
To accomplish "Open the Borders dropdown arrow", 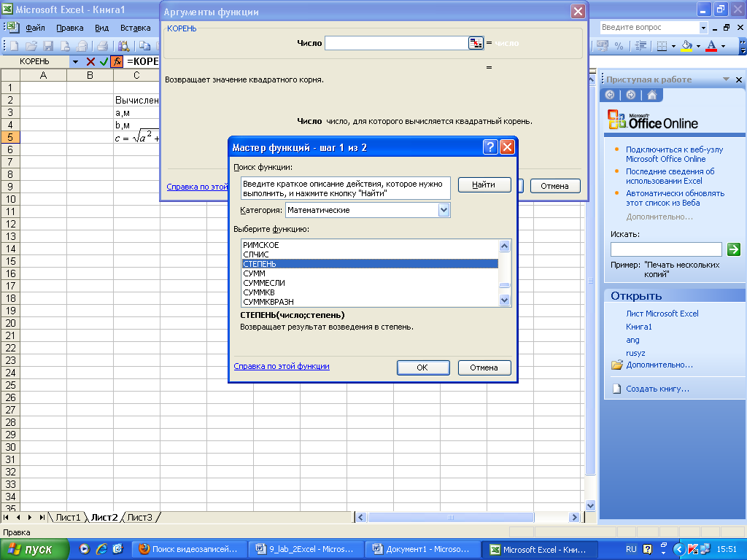I will 673,46.
